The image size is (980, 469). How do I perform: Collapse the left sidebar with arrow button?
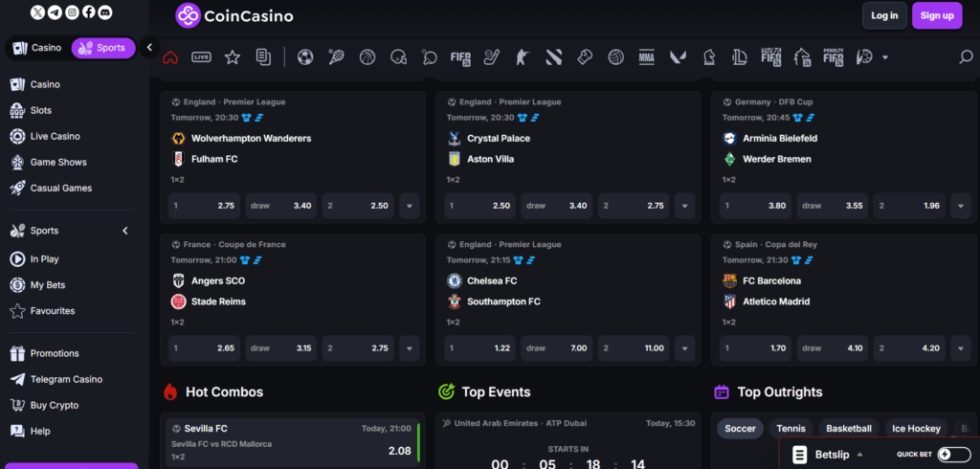[149, 48]
